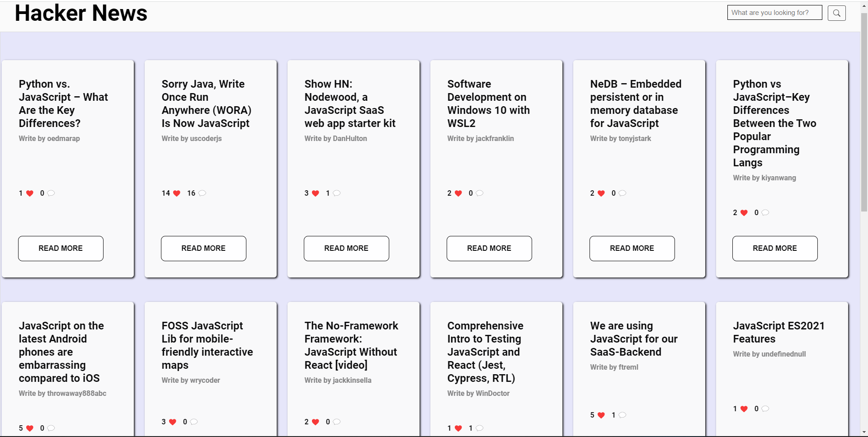Click 'JavaScript ES2021 Features' title

coord(778,332)
